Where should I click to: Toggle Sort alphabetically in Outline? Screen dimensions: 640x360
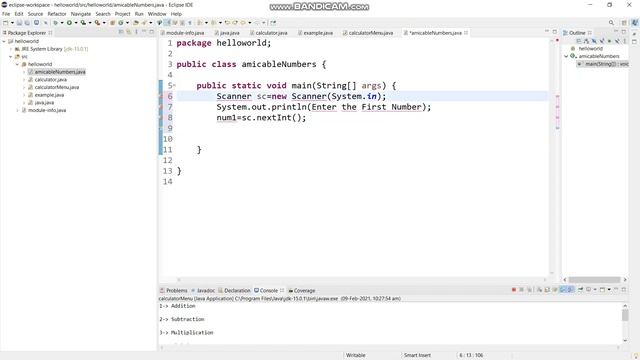[x=586, y=41]
